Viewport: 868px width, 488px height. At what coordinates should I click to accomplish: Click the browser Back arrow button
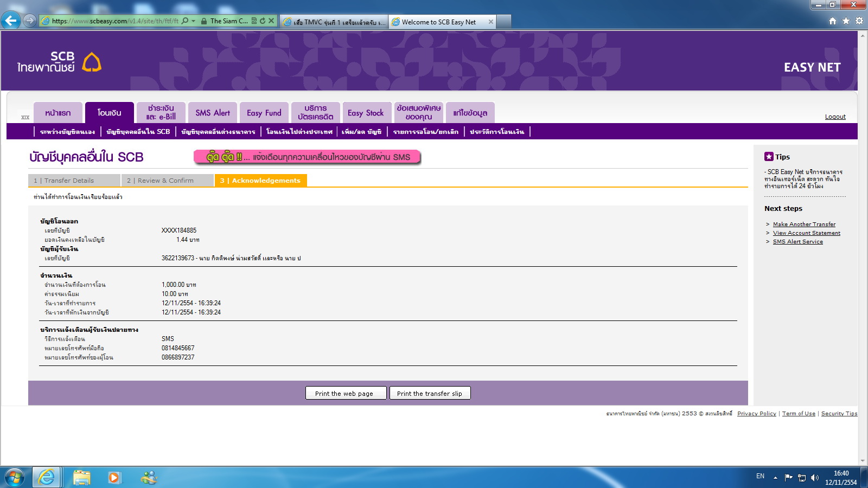[11, 21]
